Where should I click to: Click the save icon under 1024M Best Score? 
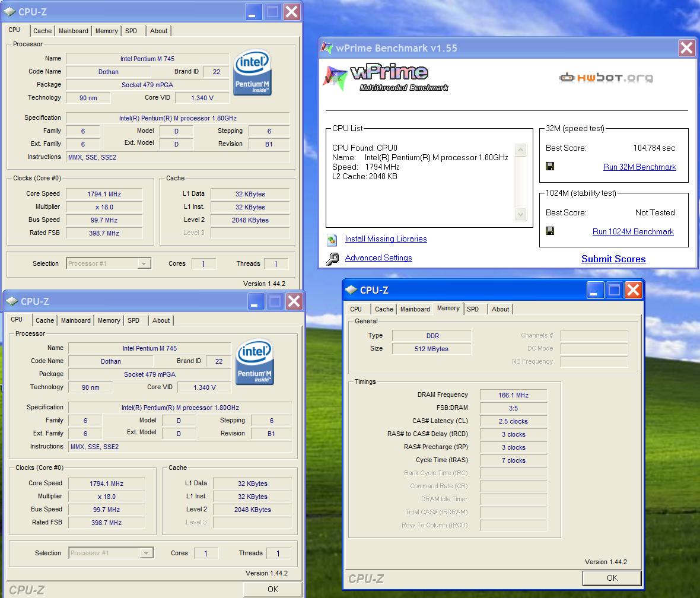click(x=550, y=231)
